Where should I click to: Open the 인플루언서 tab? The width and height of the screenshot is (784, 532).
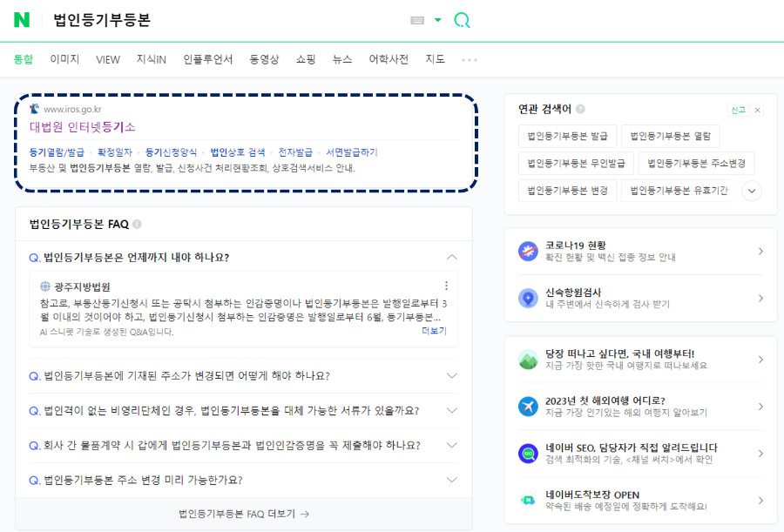[x=208, y=59]
